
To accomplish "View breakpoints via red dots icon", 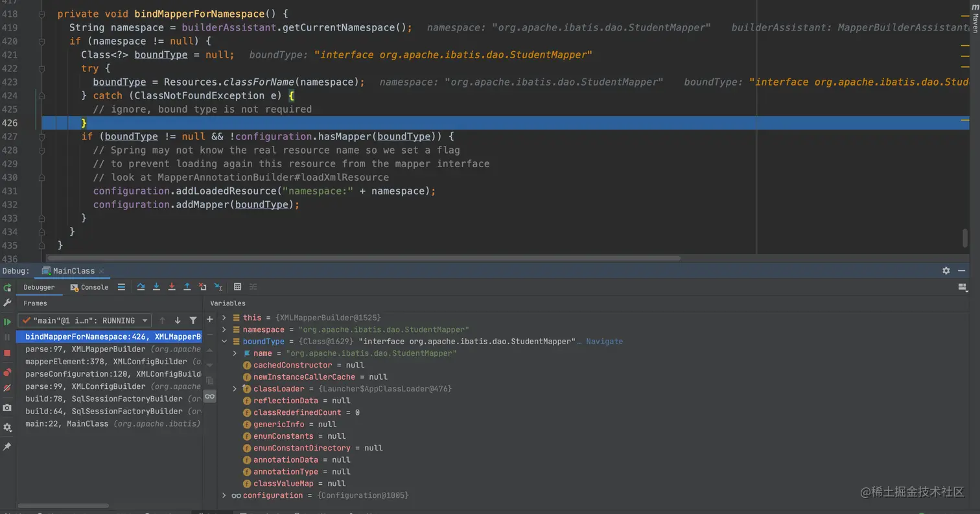I will 7,372.
